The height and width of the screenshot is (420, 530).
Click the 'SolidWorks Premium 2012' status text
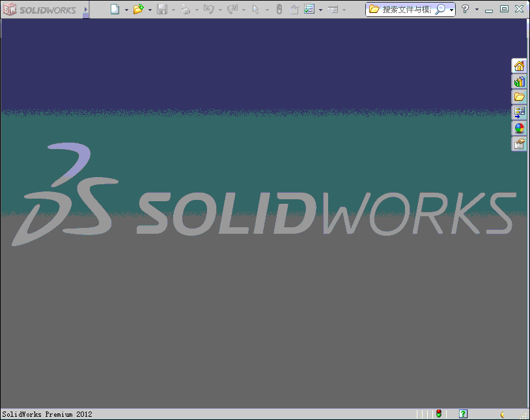[x=47, y=414]
